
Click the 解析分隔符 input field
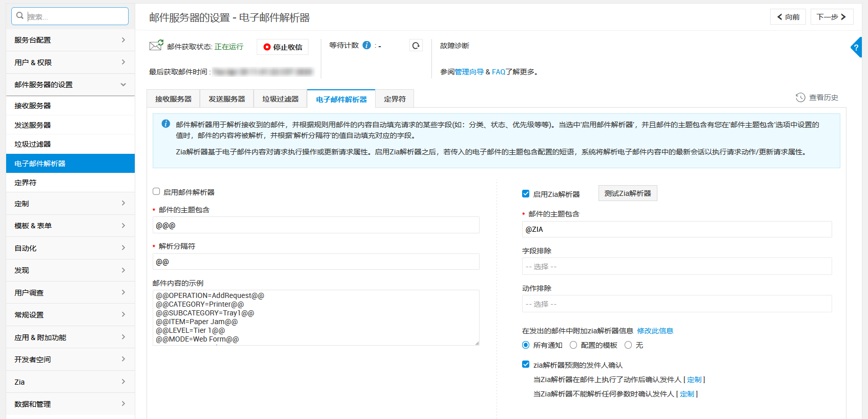click(316, 262)
